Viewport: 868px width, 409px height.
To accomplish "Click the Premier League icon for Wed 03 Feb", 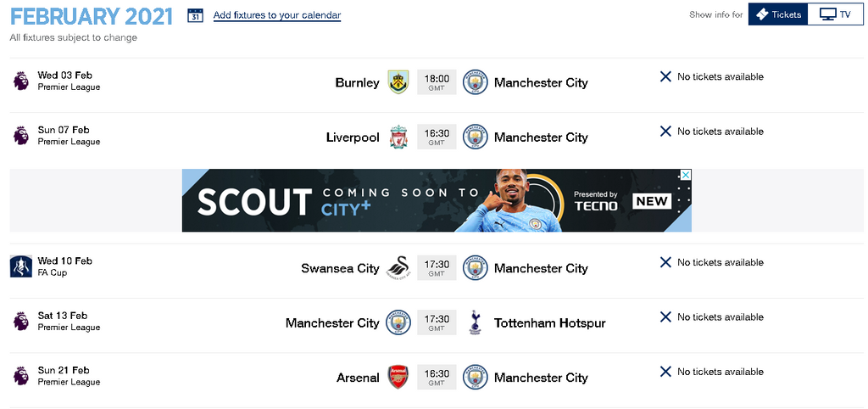I will [x=20, y=81].
